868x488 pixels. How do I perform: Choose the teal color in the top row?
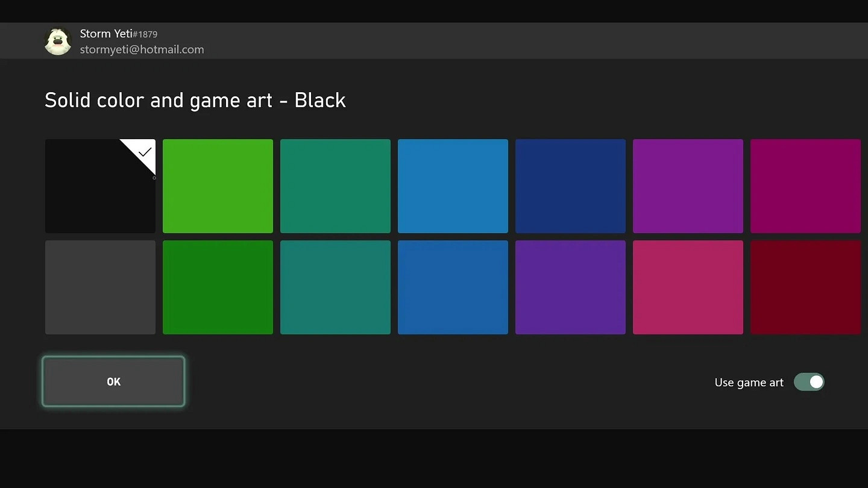pyautogui.click(x=335, y=186)
